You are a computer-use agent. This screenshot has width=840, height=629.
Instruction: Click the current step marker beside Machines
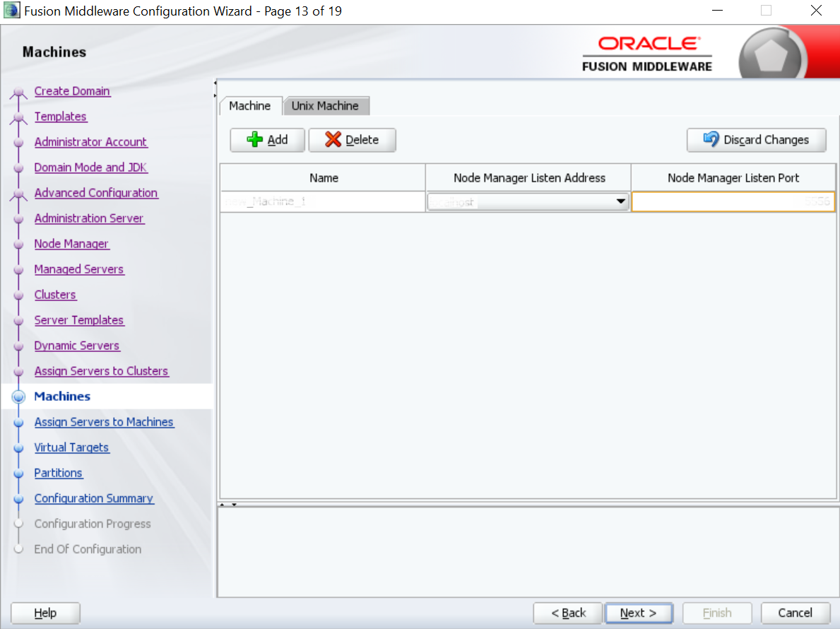click(19, 396)
